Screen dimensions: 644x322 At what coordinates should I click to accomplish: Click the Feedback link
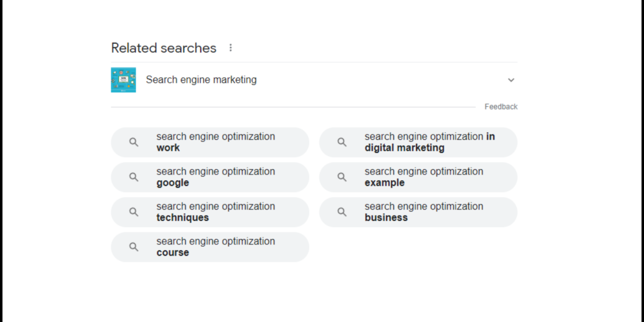point(501,107)
